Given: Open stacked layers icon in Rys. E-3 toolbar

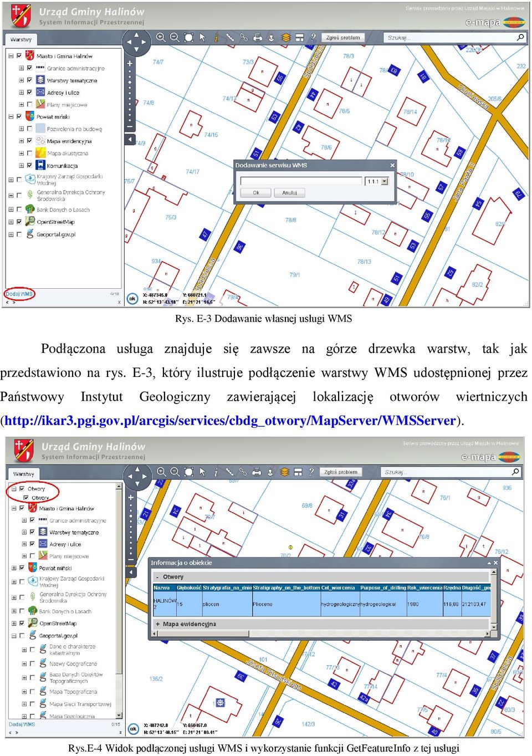Looking at the screenshot, I should click(286, 38).
